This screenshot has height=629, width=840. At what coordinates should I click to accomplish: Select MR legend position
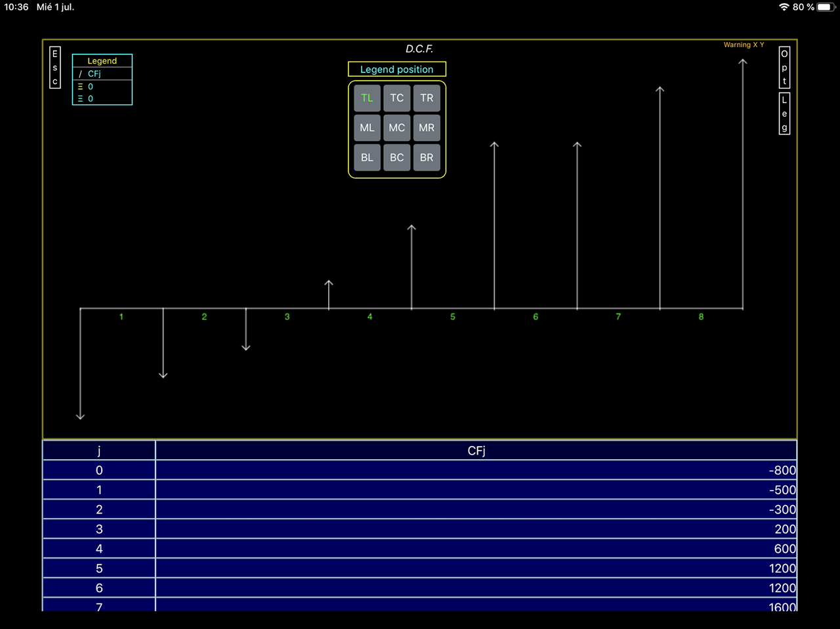point(427,128)
